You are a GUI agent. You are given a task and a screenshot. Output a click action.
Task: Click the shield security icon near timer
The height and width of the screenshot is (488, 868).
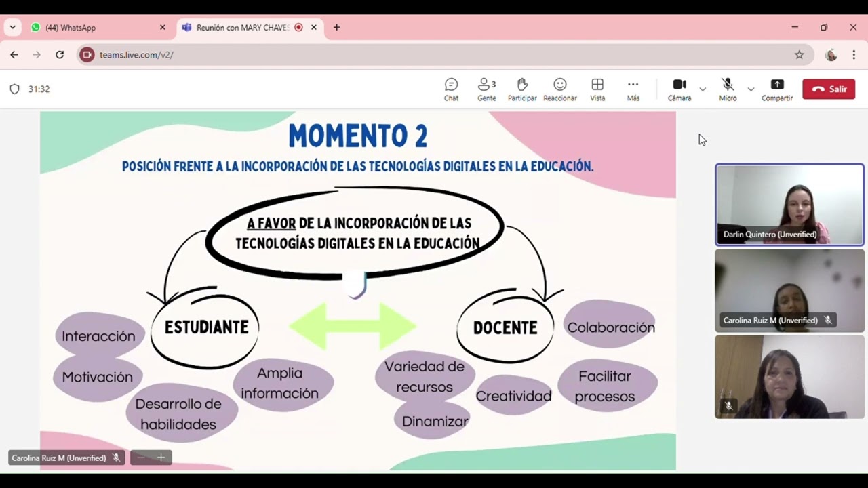(14, 89)
